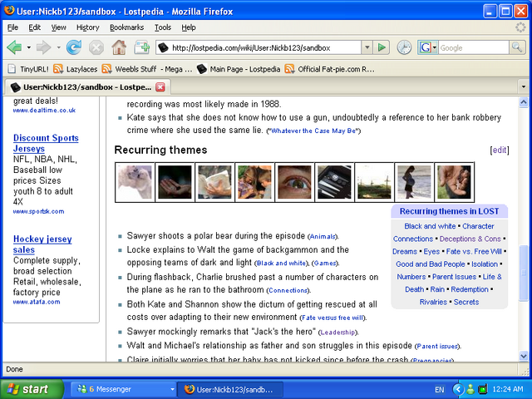Viewport: 532px width, 399px height.
Task: Click the open book thumbnail
Action: click(x=214, y=182)
